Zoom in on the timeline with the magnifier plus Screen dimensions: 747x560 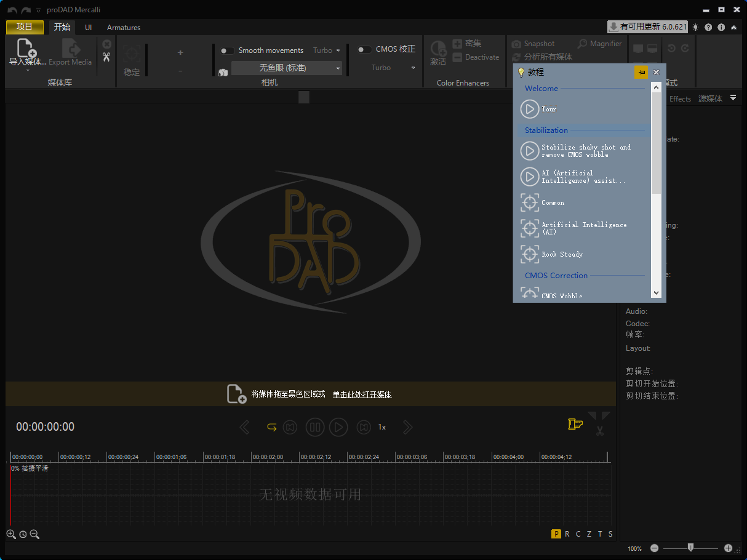click(11, 534)
